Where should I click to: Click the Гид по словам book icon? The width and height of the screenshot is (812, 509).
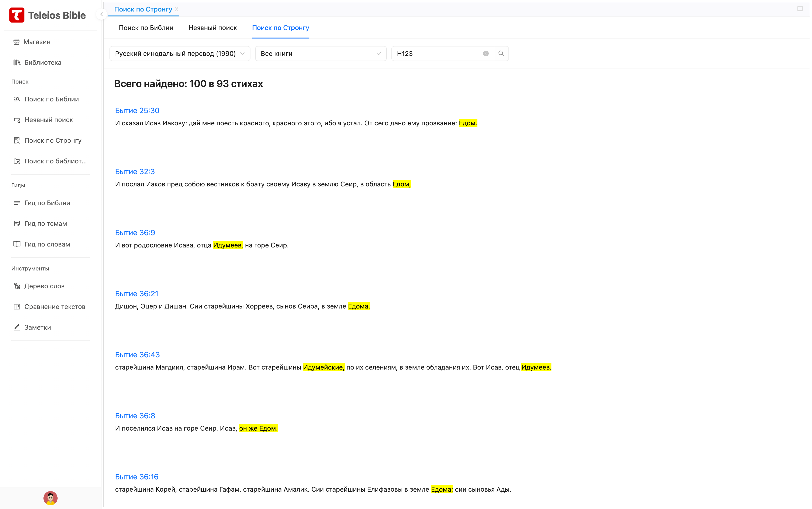pos(16,244)
